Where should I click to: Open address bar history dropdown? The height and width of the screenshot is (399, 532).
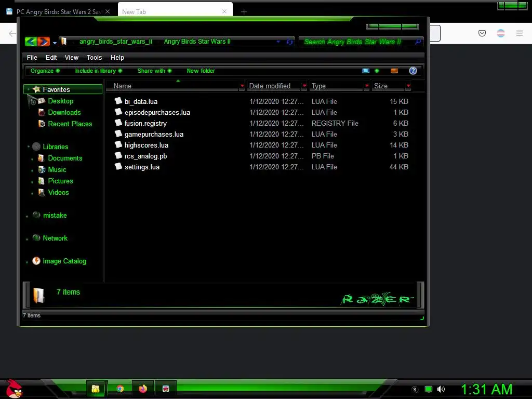click(278, 42)
